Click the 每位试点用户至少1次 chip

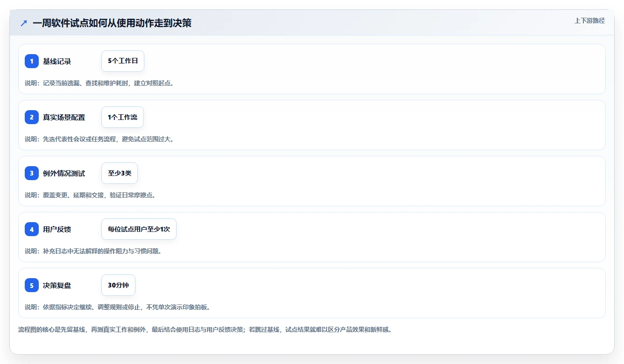(x=139, y=229)
